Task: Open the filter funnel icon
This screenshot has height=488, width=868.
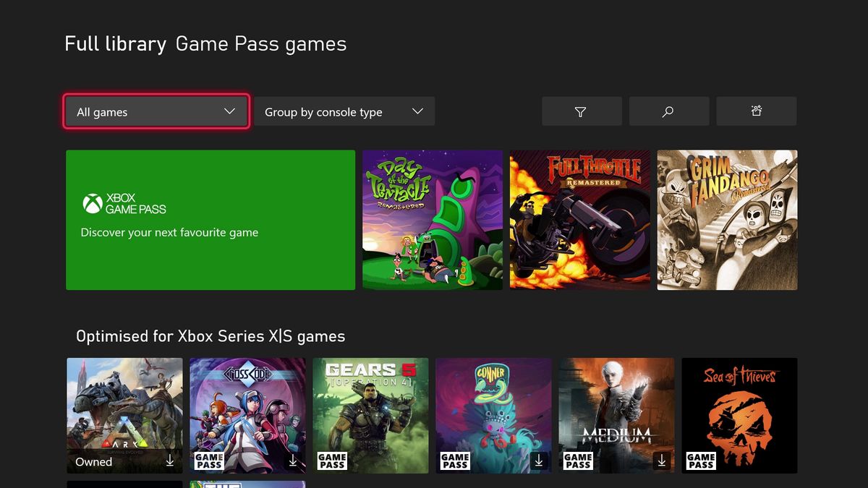Action: click(582, 111)
